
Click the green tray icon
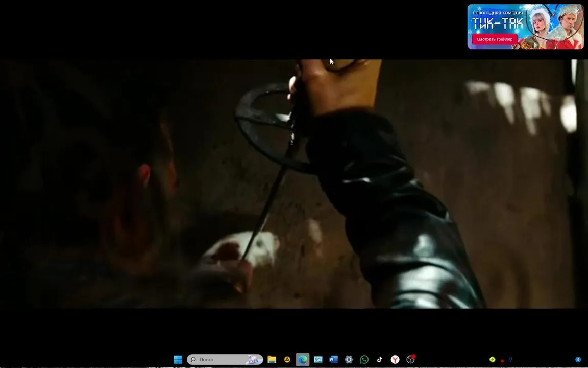(493, 360)
